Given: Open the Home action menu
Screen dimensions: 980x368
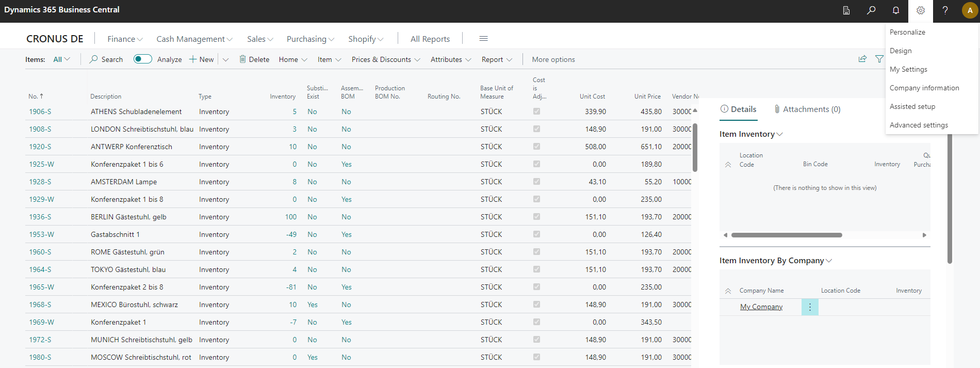Looking at the screenshot, I should pyautogui.click(x=293, y=59).
